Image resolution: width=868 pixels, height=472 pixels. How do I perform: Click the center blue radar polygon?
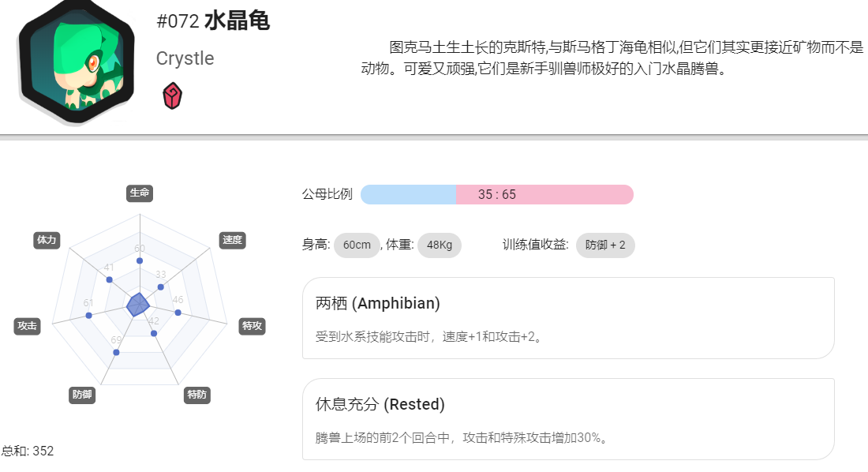pos(138,305)
